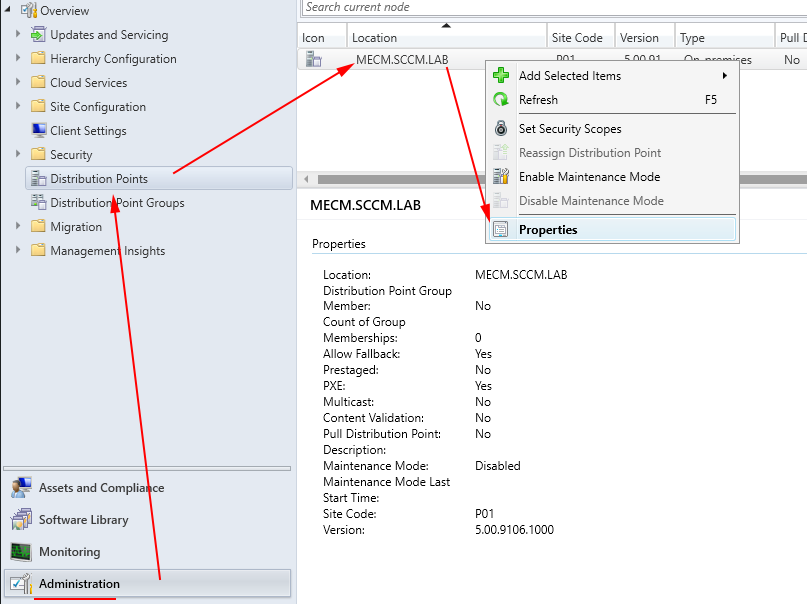807x604 pixels.
Task: Expand the Migration folder node
Action: point(18,227)
